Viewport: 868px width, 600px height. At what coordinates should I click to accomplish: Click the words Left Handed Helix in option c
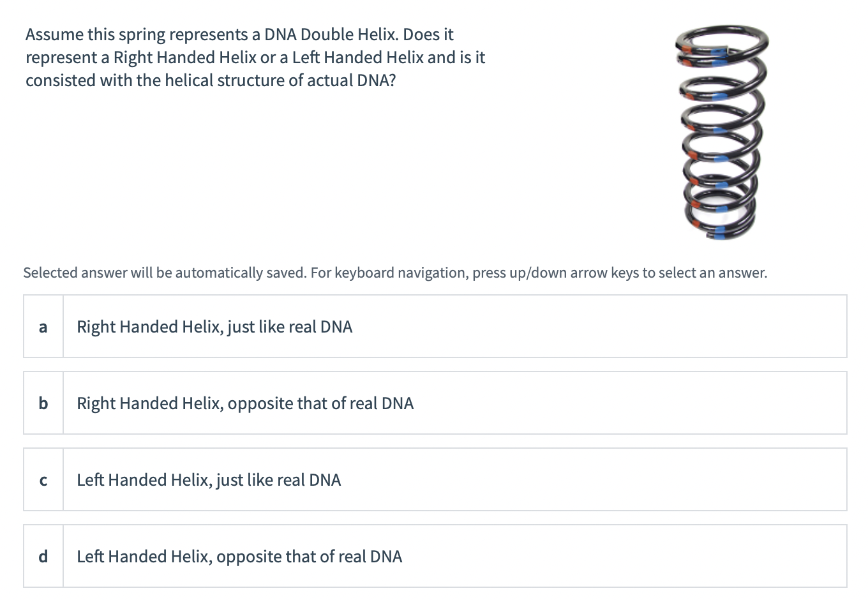pos(140,479)
